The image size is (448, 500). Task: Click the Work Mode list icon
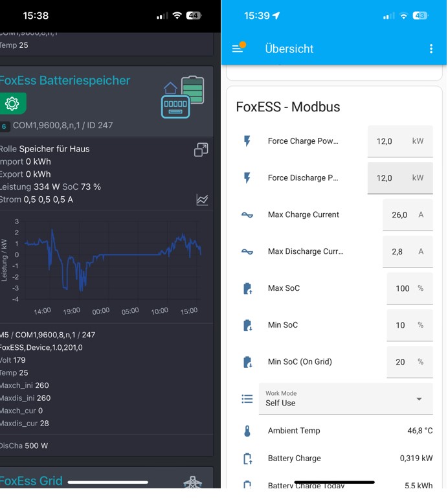(247, 399)
